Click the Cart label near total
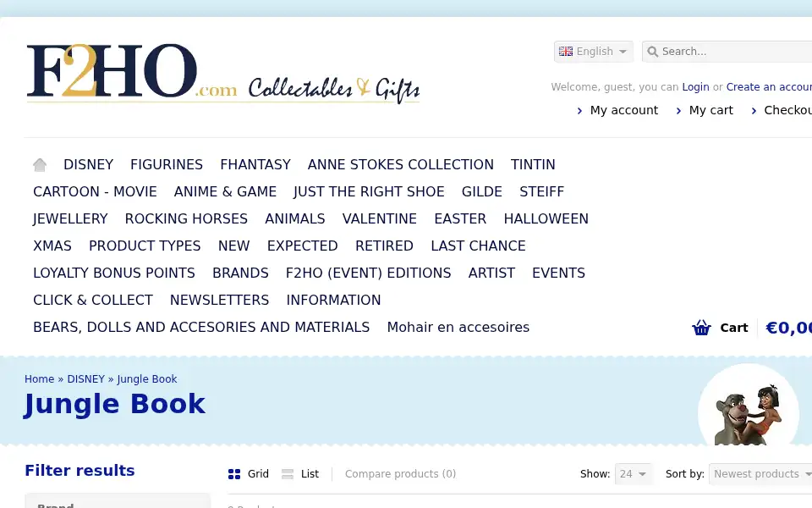This screenshot has width=812, height=508. 734,328
